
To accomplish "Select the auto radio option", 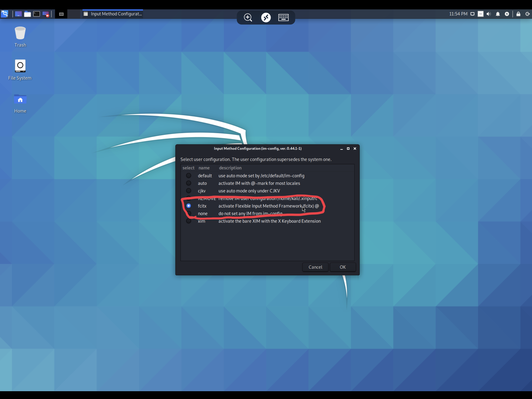I will point(188,183).
